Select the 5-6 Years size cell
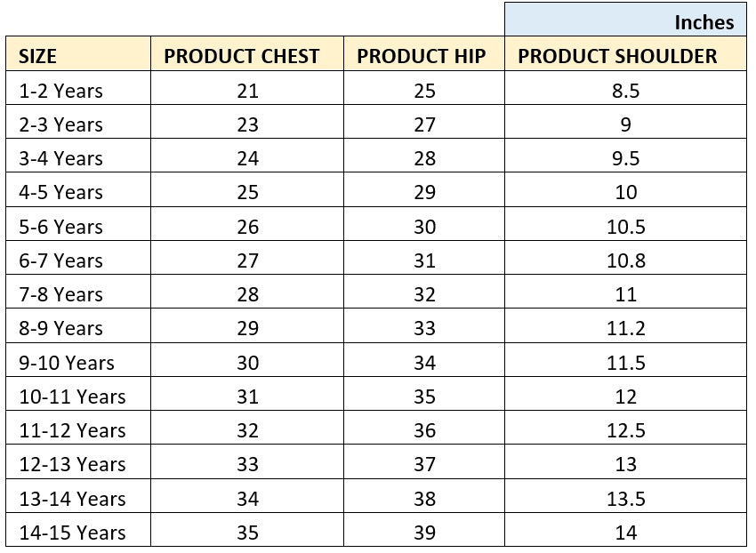The image size is (756, 553). click(x=60, y=227)
